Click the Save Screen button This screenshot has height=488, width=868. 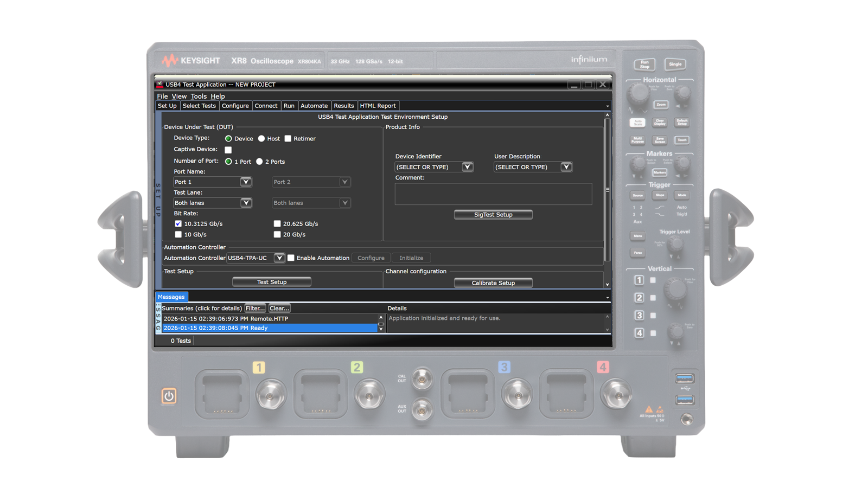[x=660, y=140]
